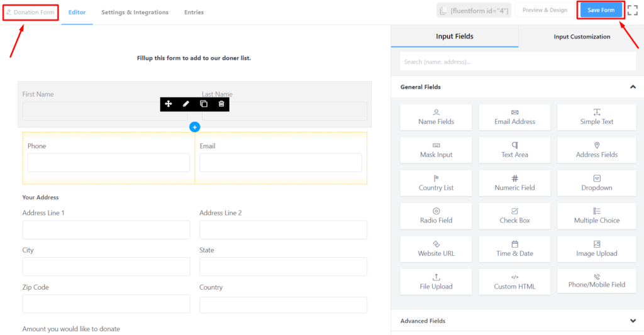The width and height of the screenshot is (644, 335).
Task: Duplicate the name field with copy icon
Action: (204, 104)
